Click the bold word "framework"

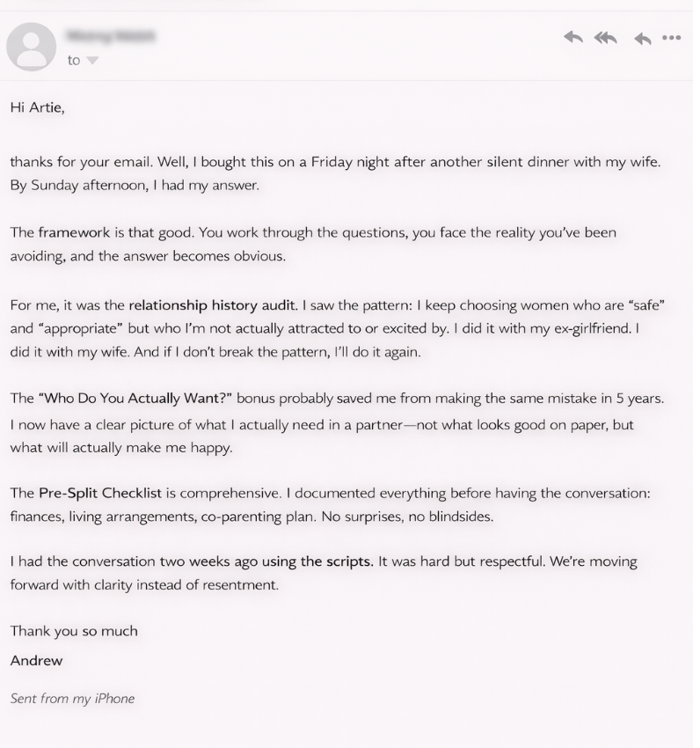[x=74, y=233]
